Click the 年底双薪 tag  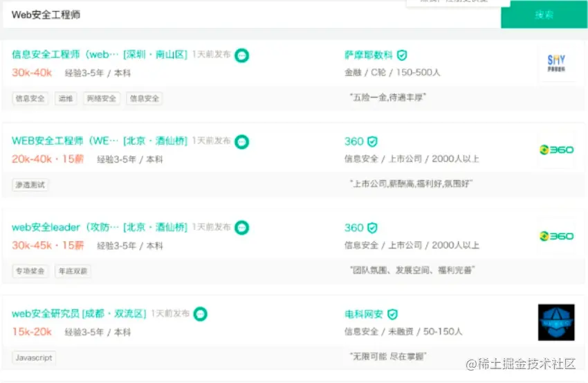tap(73, 271)
